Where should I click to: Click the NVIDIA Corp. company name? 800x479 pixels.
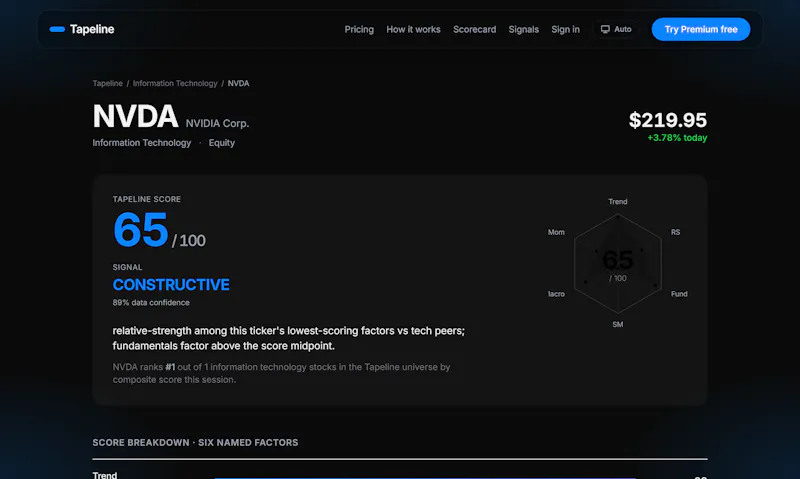point(217,123)
